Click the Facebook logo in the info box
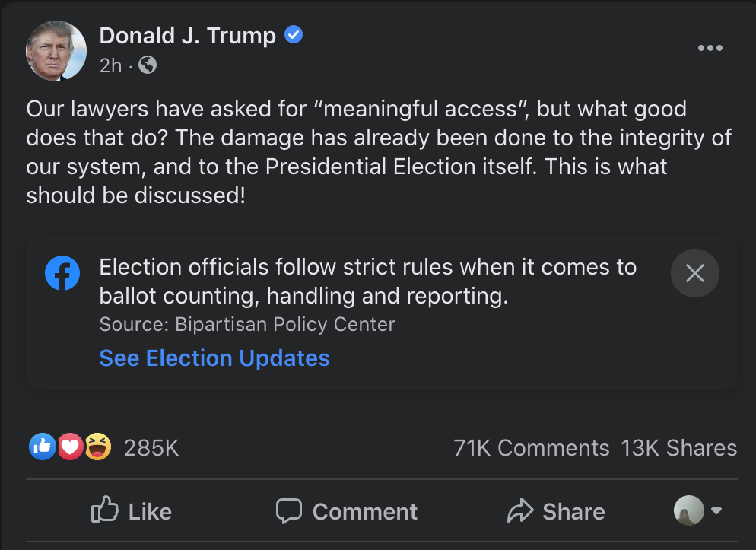The height and width of the screenshot is (550, 756). point(62,273)
